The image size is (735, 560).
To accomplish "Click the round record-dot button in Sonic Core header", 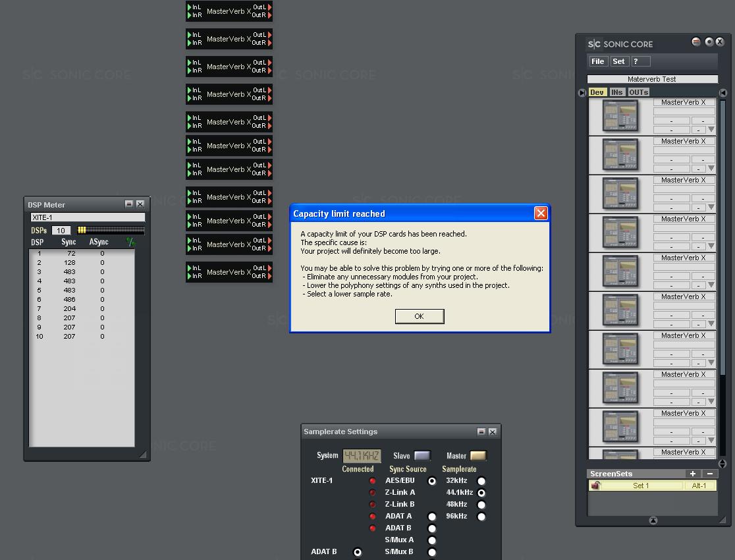I will coord(709,42).
